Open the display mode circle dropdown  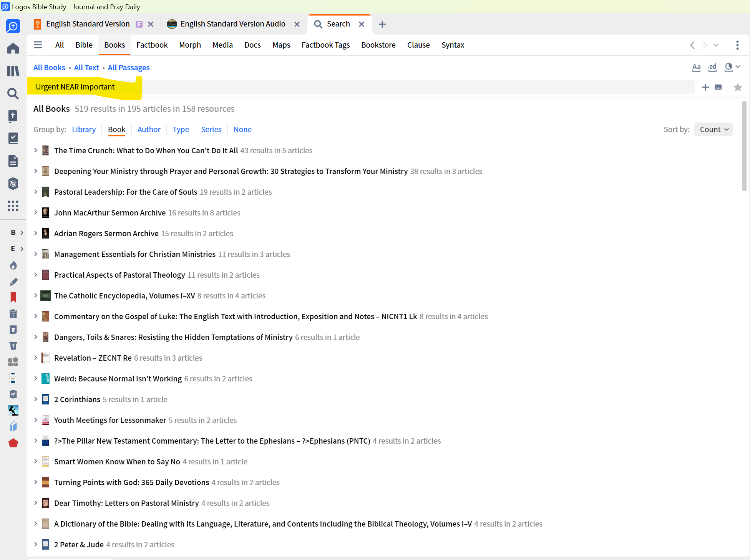coord(732,67)
